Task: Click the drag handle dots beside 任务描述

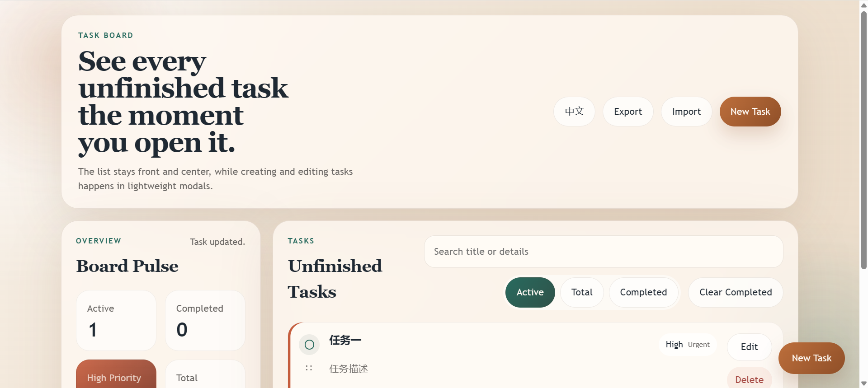Action: pos(309,368)
